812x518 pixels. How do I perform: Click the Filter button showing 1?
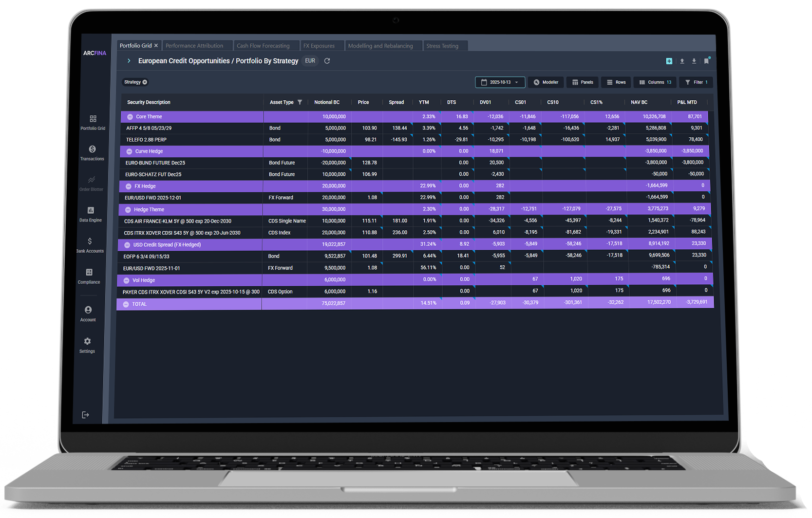point(696,82)
